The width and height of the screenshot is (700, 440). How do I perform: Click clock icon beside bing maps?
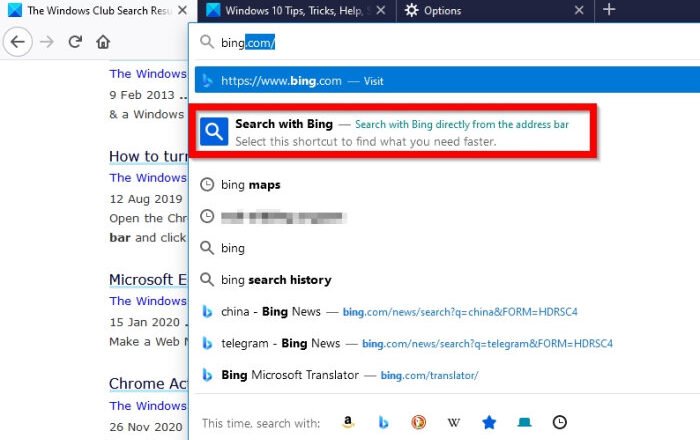[x=207, y=184]
